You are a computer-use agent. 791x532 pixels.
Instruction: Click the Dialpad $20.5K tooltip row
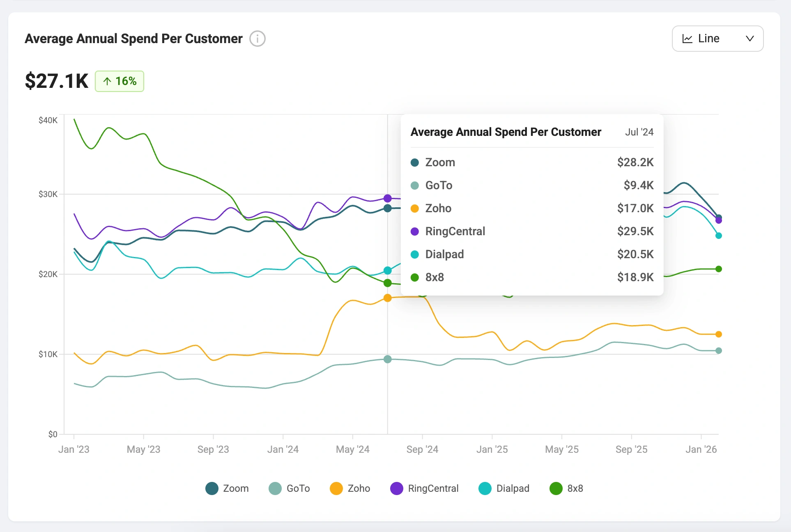[532, 255]
